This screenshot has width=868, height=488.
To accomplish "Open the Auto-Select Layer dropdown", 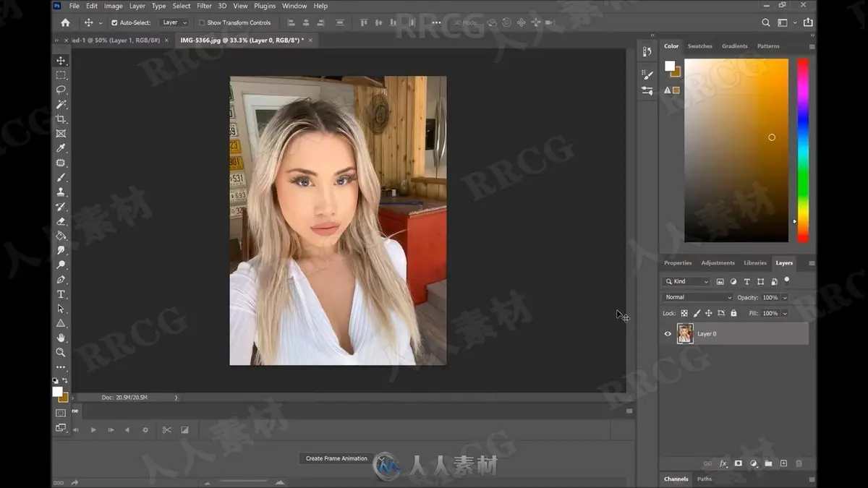I will pos(174,22).
